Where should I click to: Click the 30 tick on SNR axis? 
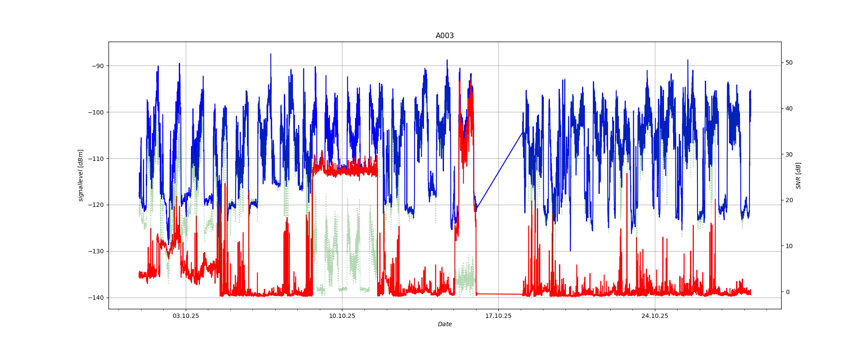tap(789, 154)
